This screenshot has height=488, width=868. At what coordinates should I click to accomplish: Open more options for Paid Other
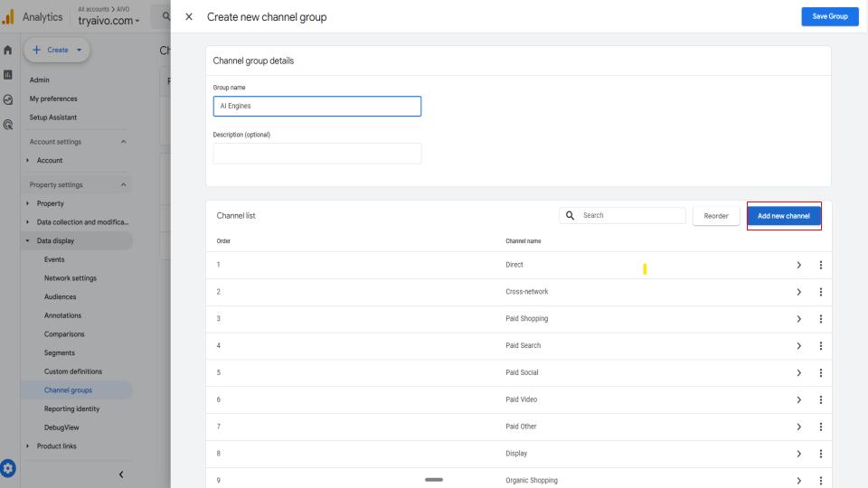(820, 427)
